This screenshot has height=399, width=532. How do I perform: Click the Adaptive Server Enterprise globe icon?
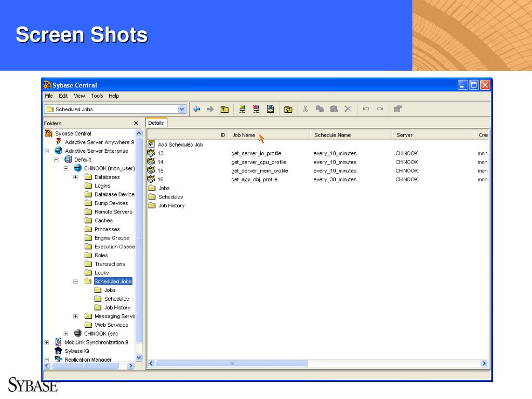(x=58, y=151)
